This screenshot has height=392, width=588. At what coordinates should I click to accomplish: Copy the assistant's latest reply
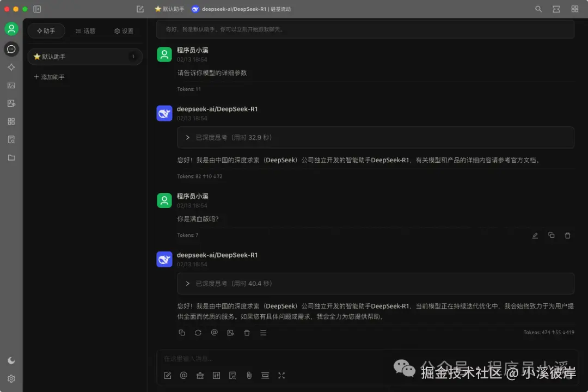[182, 333]
